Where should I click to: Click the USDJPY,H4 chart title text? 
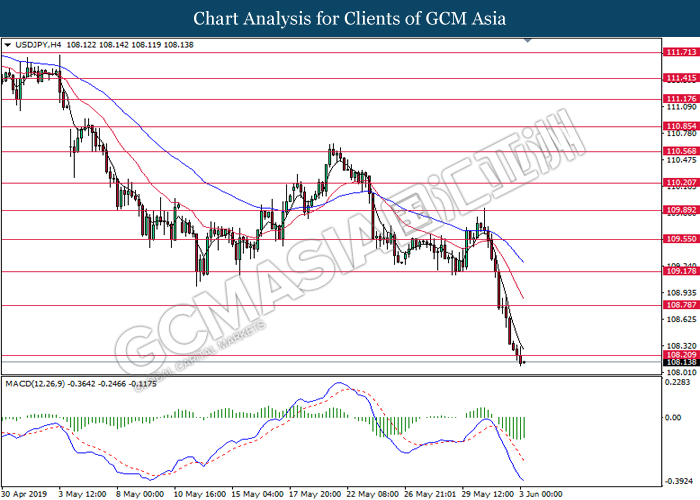tap(38, 45)
